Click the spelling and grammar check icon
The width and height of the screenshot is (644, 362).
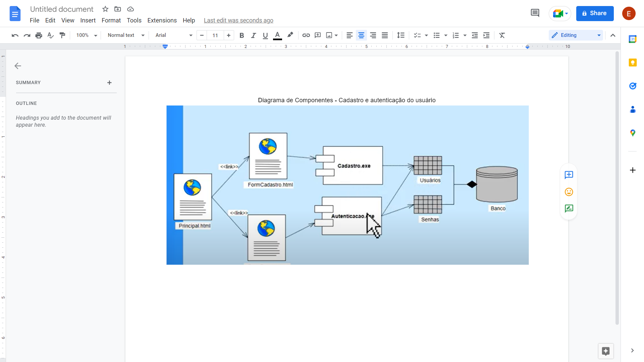click(x=51, y=35)
